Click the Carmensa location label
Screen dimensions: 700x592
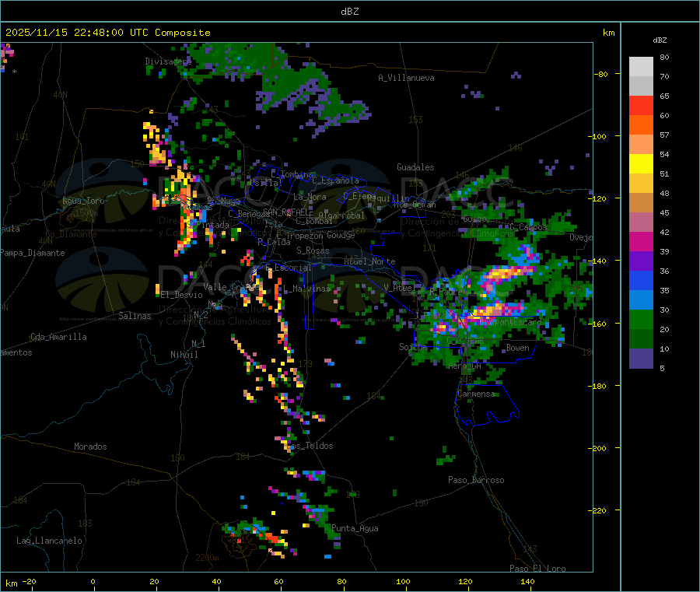point(476,394)
